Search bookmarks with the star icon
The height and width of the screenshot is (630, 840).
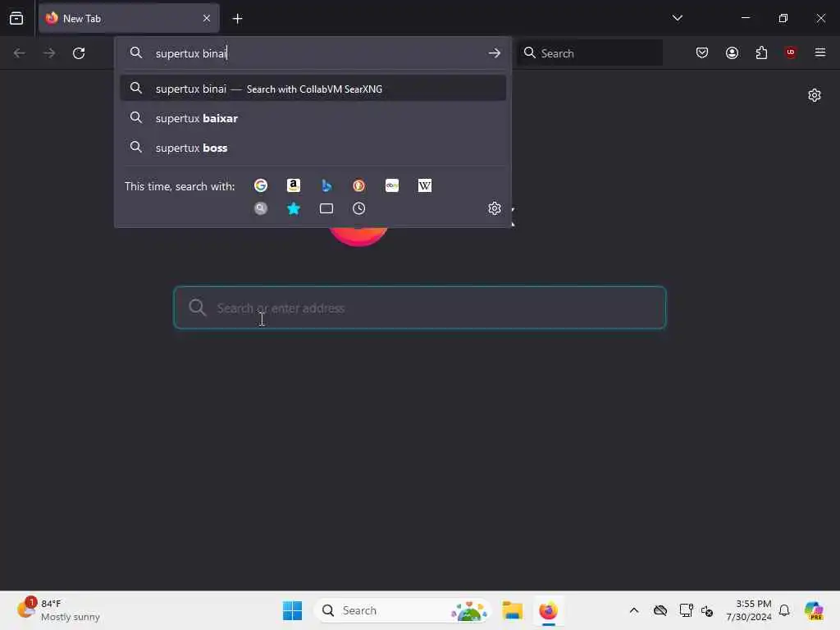click(294, 208)
